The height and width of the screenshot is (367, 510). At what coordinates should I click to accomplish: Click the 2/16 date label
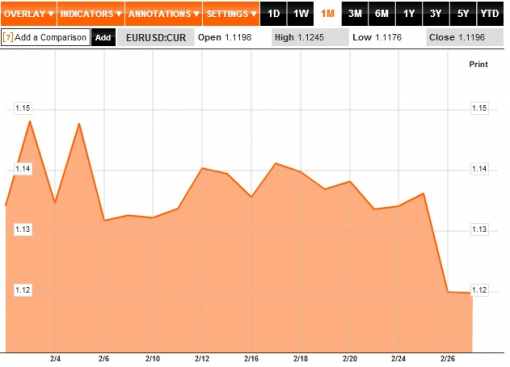pyautogui.click(x=251, y=359)
